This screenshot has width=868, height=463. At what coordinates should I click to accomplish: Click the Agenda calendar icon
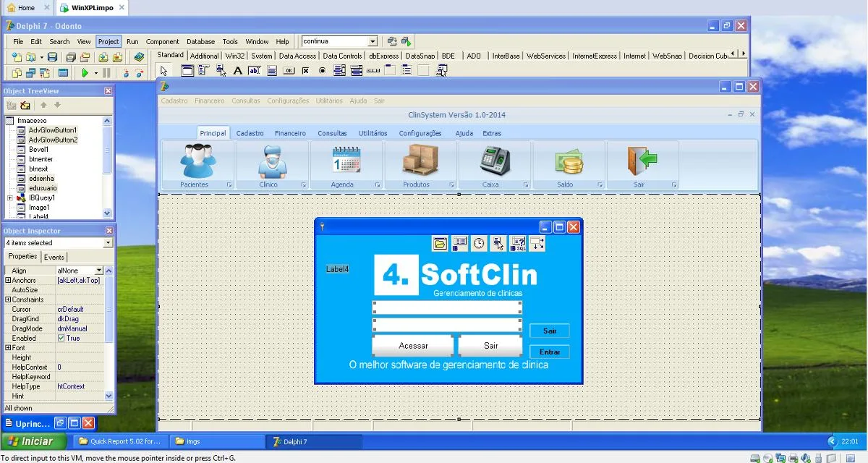[346, 159]
